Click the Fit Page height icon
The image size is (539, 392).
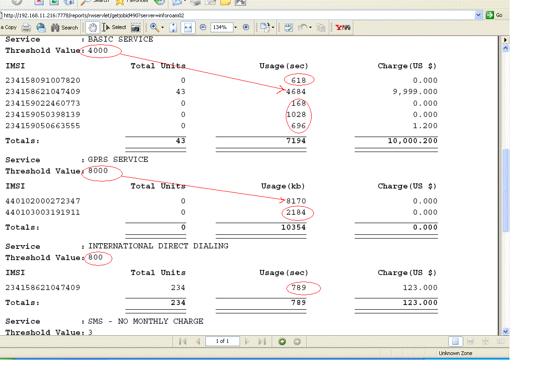click(173, 28)
